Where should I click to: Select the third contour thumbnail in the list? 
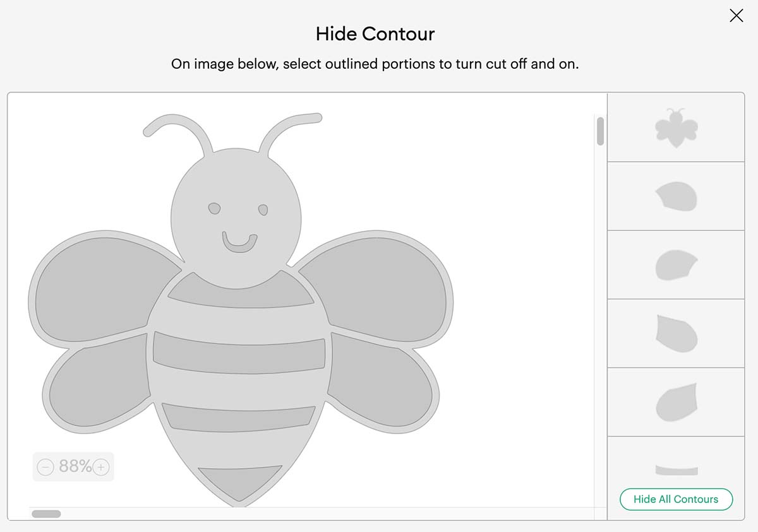tap(676, 265)
